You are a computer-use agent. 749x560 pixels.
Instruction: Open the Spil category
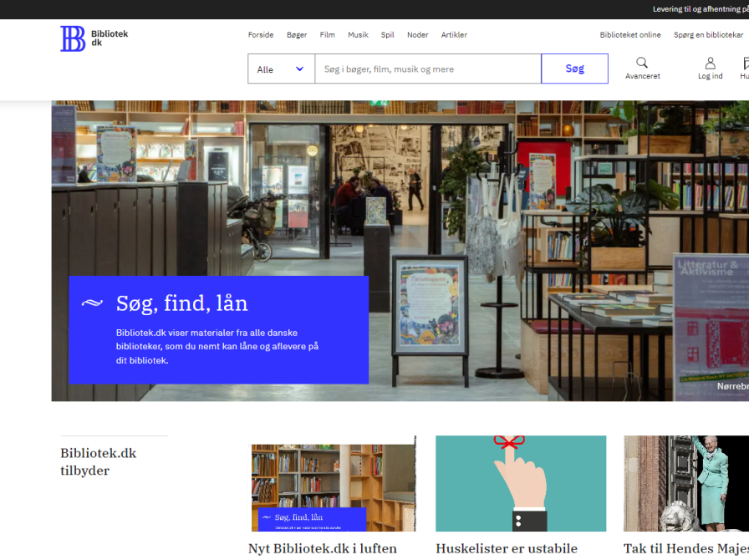387,35
